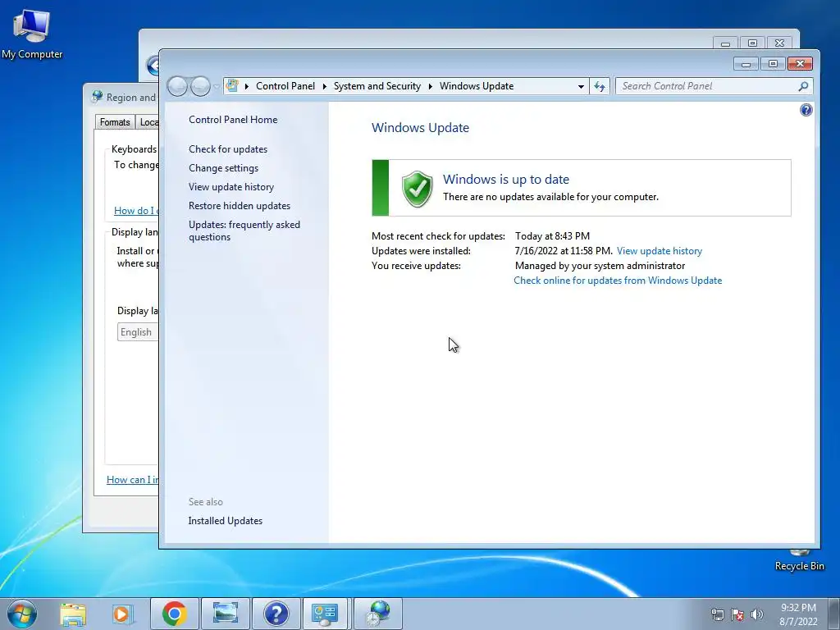The width and height of the screenshot is (840, 630).
Task: Open the blue help question mark icon
Action: pyautogui.click(x=806, y=110)
